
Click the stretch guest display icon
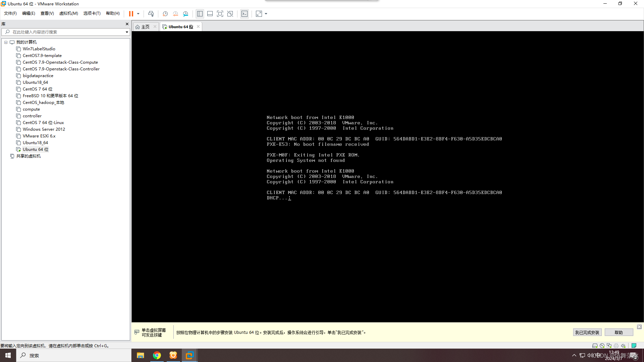pos(259,14)
